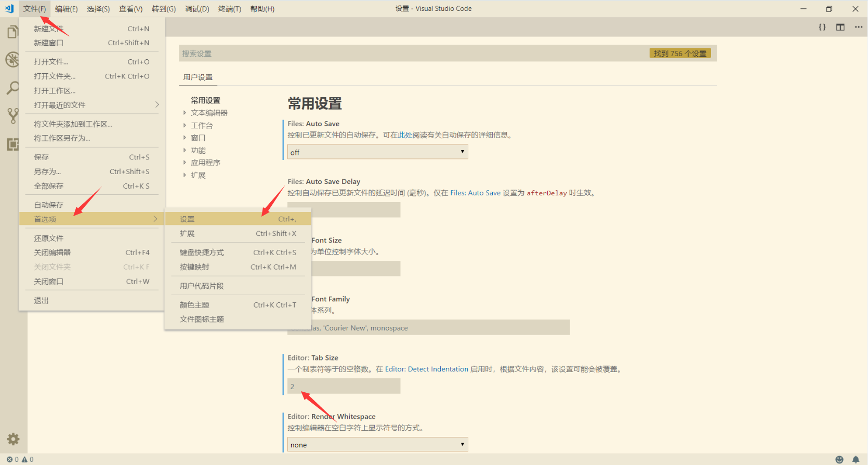868x465 pixels.
Task: Choose 打开文件夹... menu entry
Action: [x=91, y=76]
